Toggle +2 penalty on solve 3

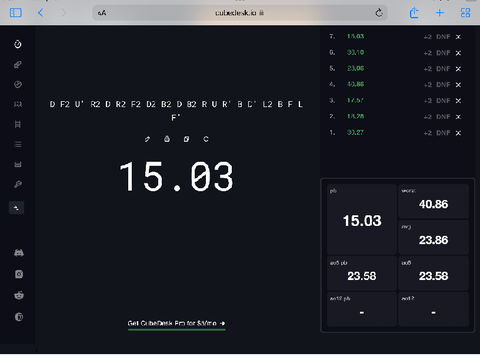pyautogui.click(x=428, y=101)
